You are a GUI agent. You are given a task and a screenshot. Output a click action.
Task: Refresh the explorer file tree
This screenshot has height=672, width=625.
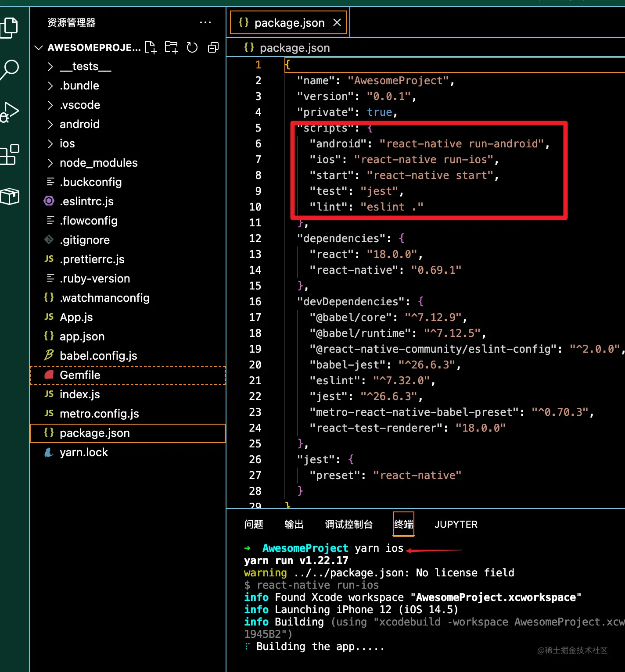192,47
